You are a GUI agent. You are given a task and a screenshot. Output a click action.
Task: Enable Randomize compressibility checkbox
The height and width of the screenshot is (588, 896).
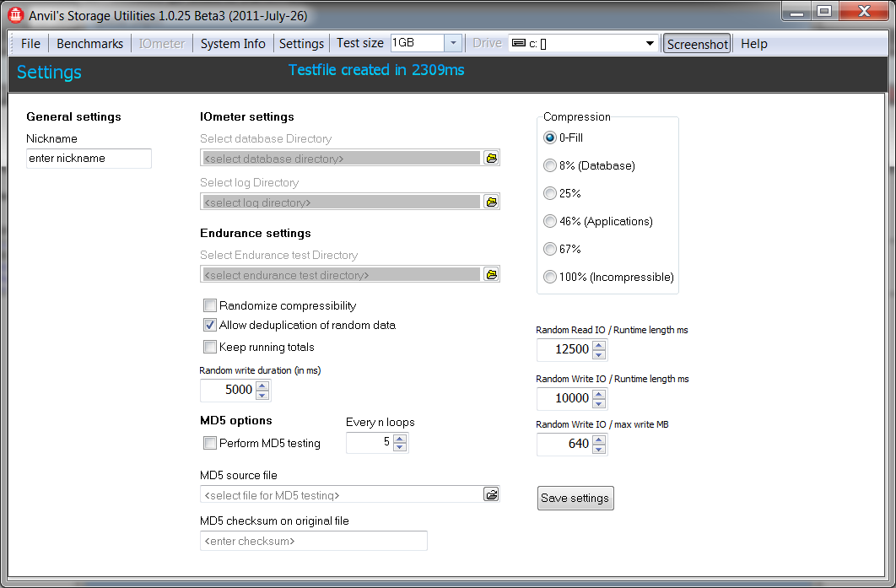pos(210,305)
